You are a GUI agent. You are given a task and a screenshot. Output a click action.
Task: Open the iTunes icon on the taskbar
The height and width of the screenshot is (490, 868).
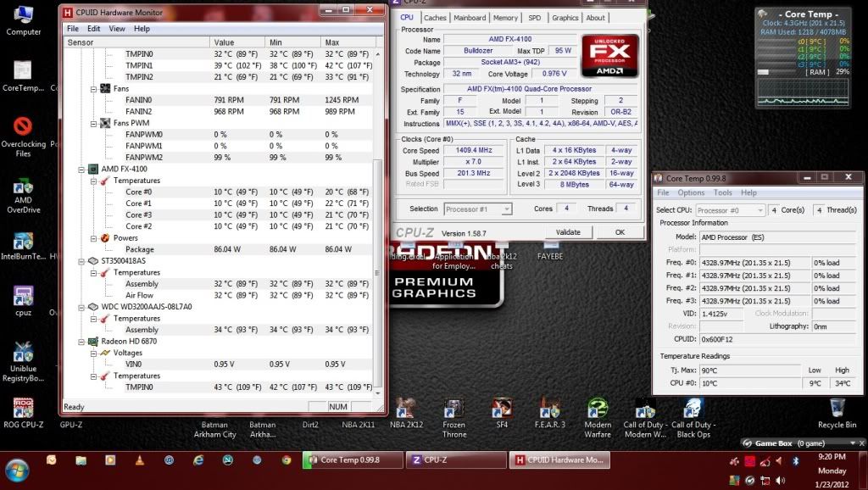click(x=169, y=460)
